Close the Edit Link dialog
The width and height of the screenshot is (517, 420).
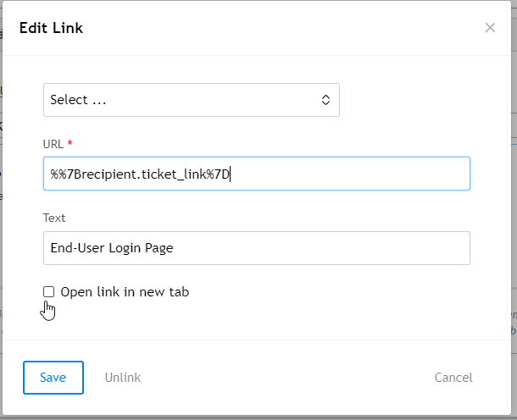coord(490,28)
